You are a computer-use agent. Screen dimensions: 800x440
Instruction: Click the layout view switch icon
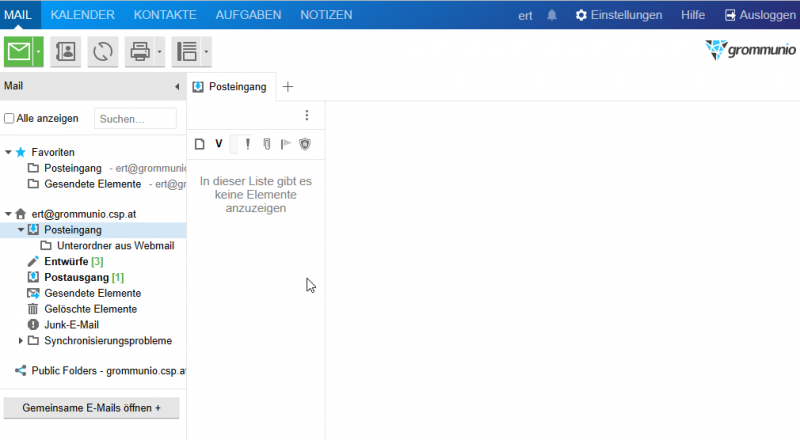tap(185, 52)
